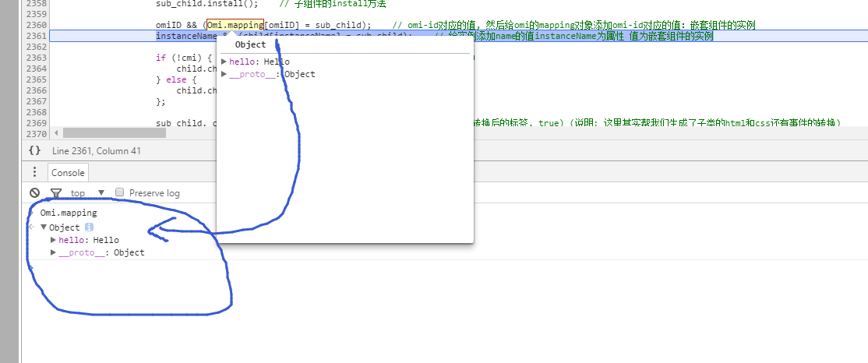
Task: Click the horizontal scrollbar thumb under the code
Action: pyautogui.click(x=114, y=132)
